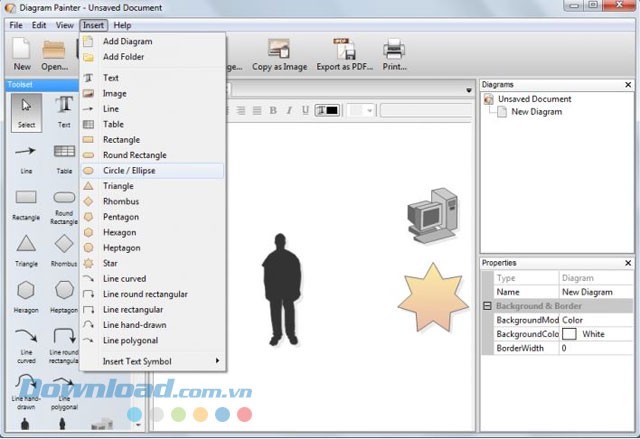
Task: Select New Diagram in the Diagrams tree
Action: point(536,112)
